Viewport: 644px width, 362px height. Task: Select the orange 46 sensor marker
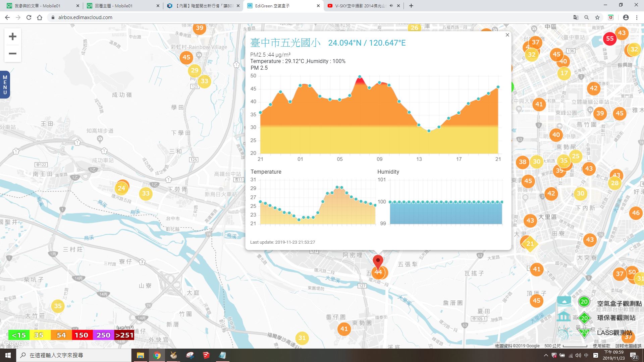coord(636,213)
